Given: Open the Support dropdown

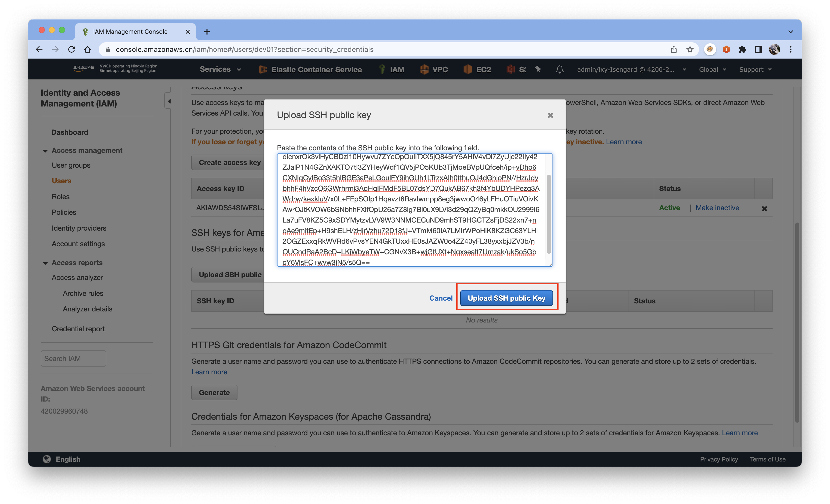Looking at the screenshot, I should pos(755,69).
